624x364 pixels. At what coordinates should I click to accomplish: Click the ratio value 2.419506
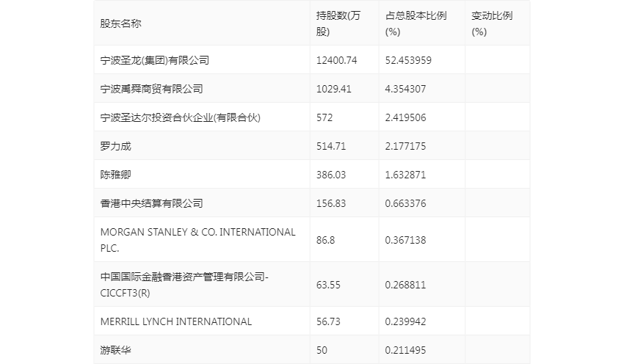405,117
